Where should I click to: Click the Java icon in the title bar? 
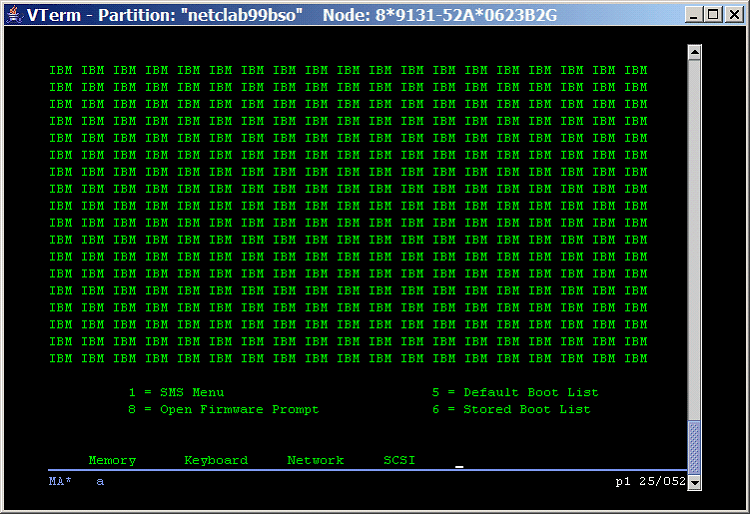(15, 14)
